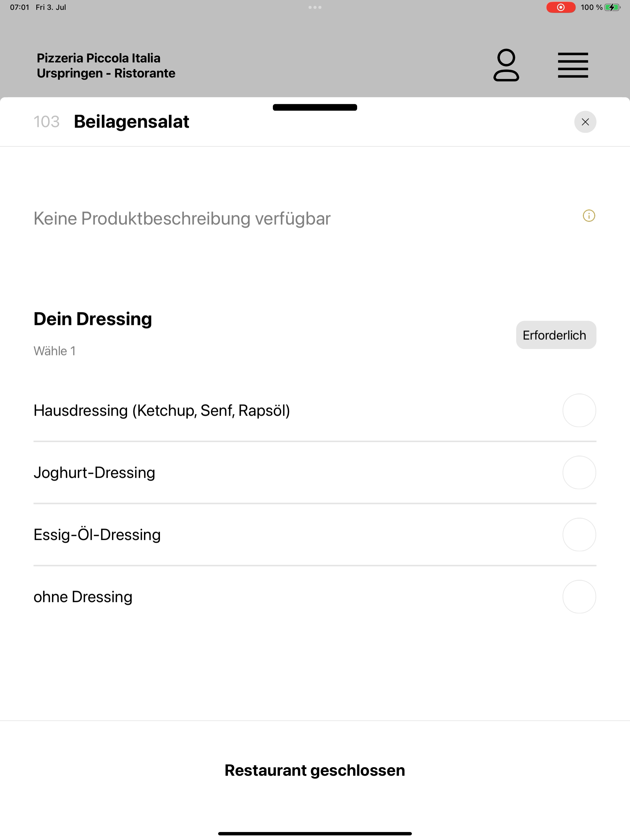
Task: Close the Beilagensalat sheet
Action: (585, 122)
